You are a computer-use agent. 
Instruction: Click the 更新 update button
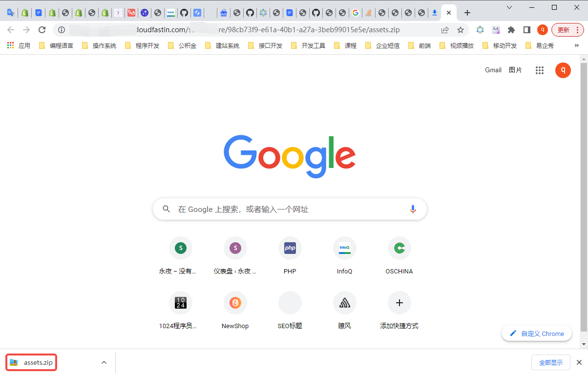(x=567, y=30)
